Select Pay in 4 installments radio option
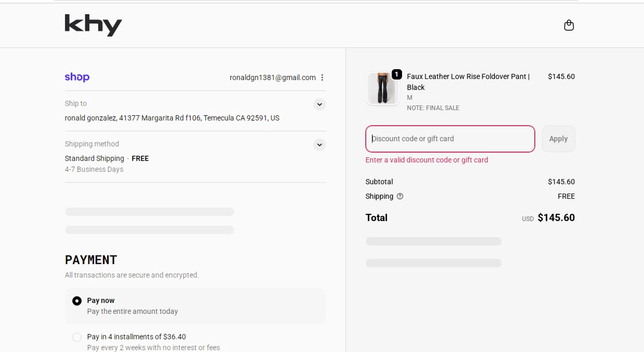 (77, 337)
